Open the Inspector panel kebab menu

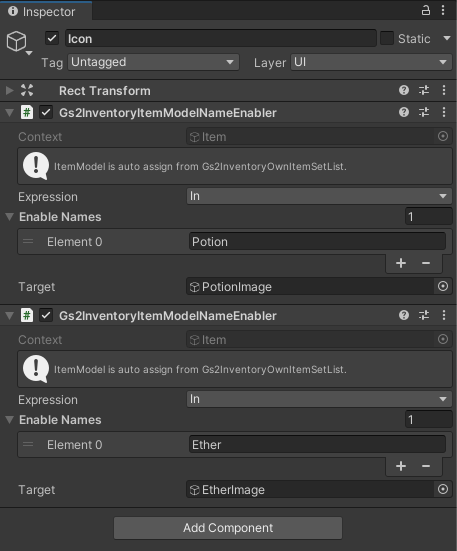coord(443,10)
